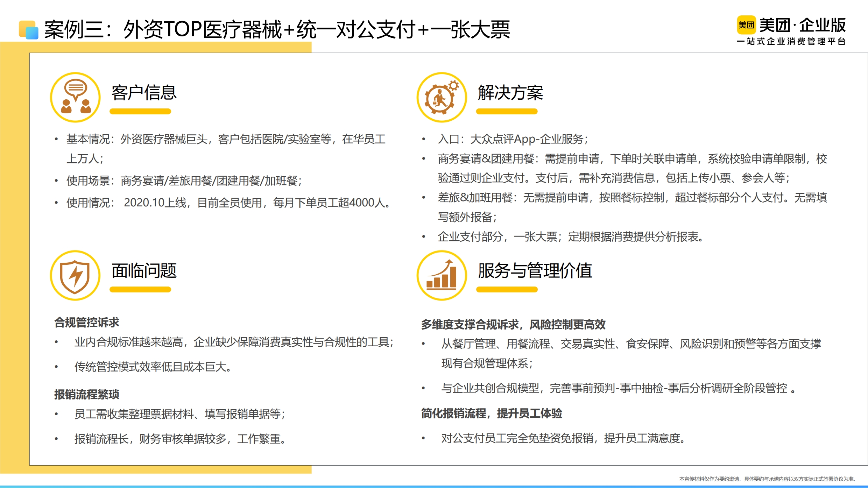868x488 pixels.
Task: Click the bold 合规管控诉求 subheading
Action: (87, 322)
